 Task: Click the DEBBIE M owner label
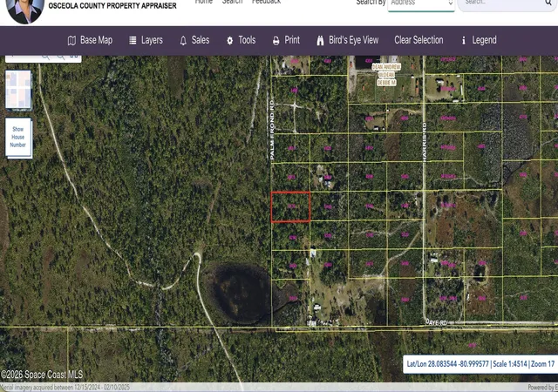pos(386,83)
